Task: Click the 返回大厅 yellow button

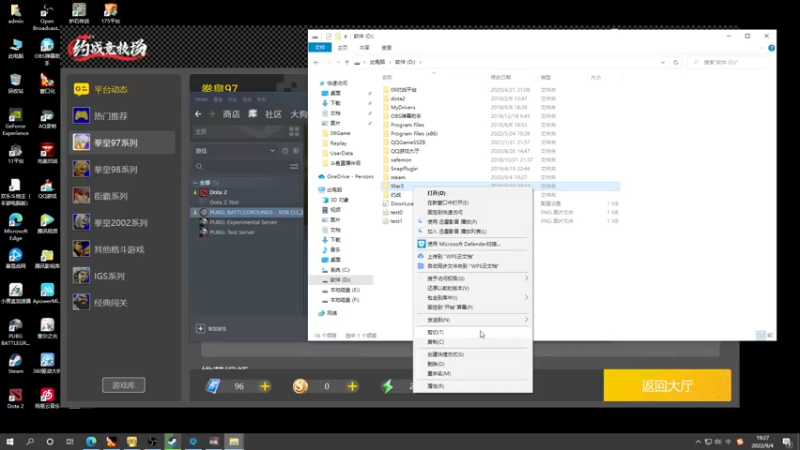Action: [667, 386]
